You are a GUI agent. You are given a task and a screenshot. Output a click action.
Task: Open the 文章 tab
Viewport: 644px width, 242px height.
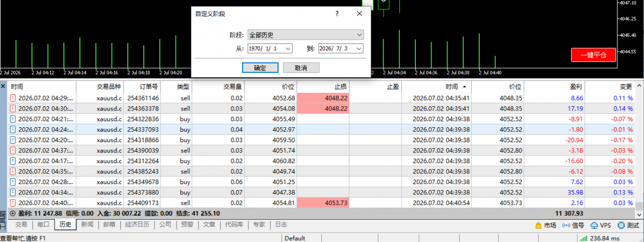pyautogui.click(x=209, y=225)
